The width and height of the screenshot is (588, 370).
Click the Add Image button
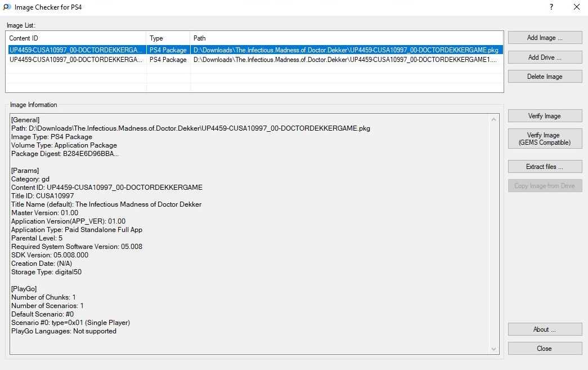pyautogui.click(x=545, y=38)
